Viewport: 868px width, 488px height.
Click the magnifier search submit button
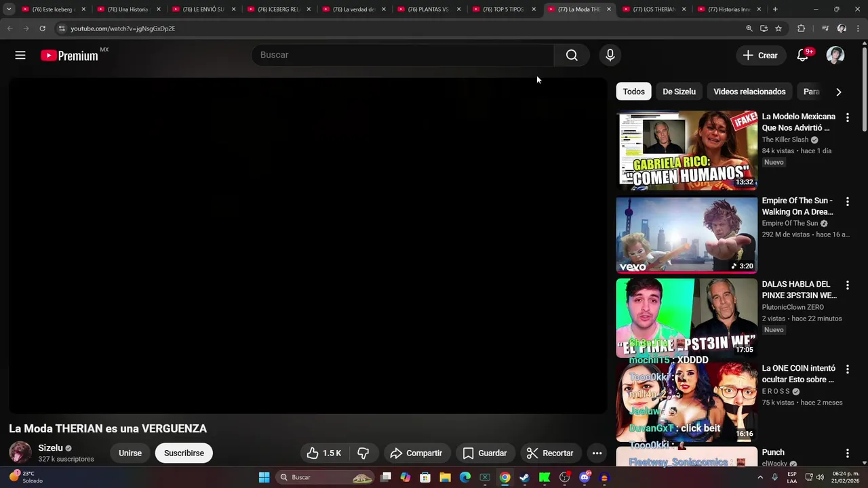pyautogui.click(x=572, y=55)
